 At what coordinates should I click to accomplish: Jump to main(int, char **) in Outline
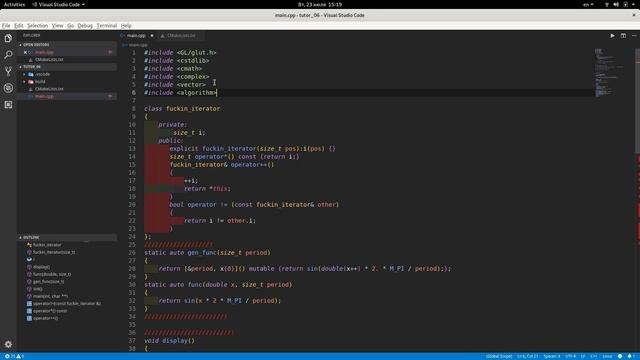51,296
